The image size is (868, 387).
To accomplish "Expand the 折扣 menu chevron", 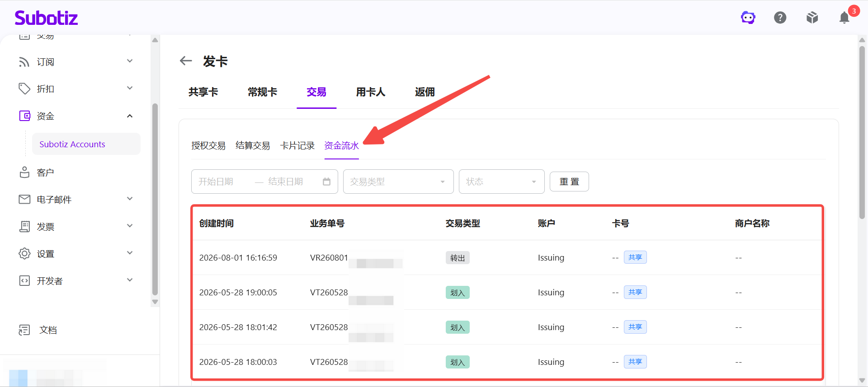I will (130, 88).
